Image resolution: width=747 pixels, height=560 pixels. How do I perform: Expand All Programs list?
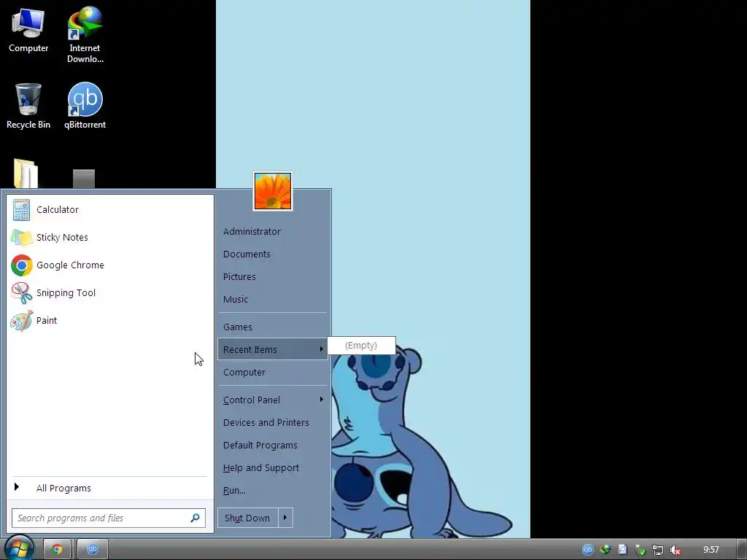click(110, 488)
